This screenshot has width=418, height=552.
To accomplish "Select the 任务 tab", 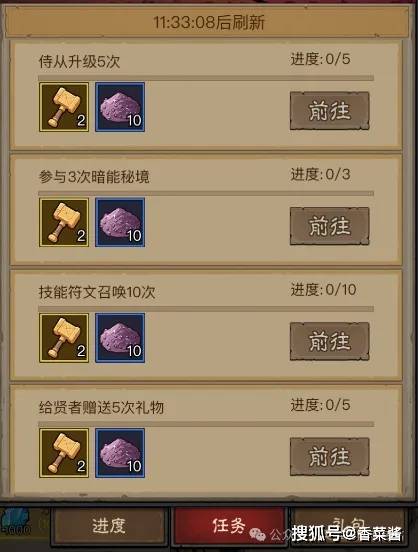I will point(229,526).
